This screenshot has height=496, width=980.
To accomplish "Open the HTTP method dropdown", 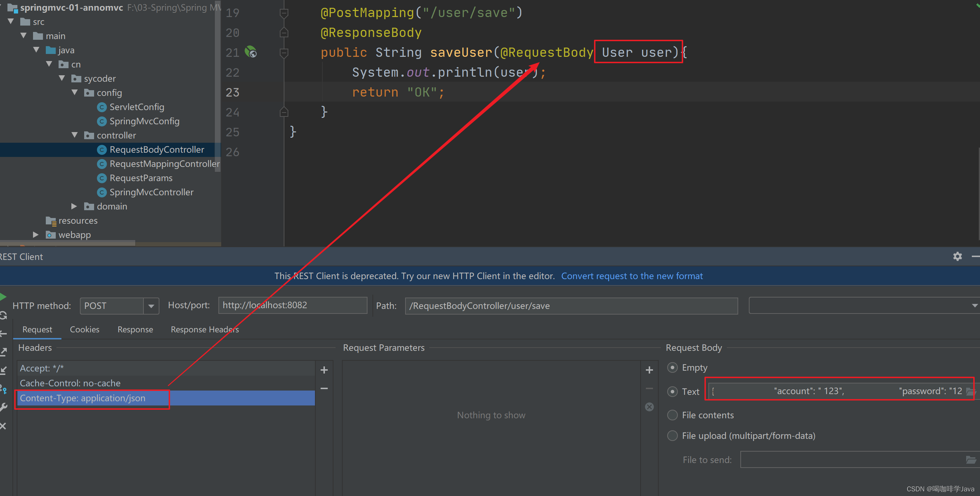I will 151,306.
